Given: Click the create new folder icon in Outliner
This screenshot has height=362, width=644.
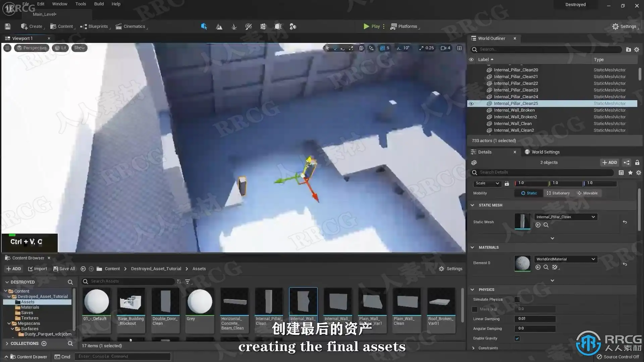Looking at the screenshot, I should pos(628,49).
